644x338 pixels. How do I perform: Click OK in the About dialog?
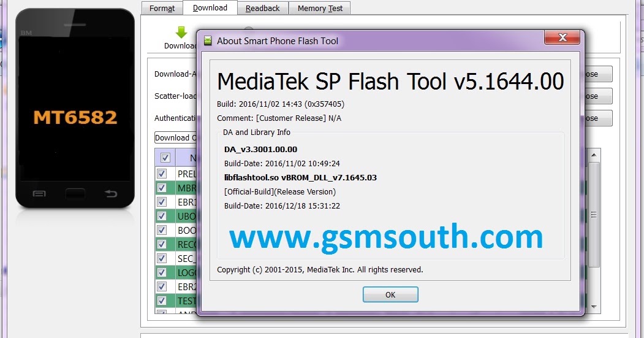[390, 294]
